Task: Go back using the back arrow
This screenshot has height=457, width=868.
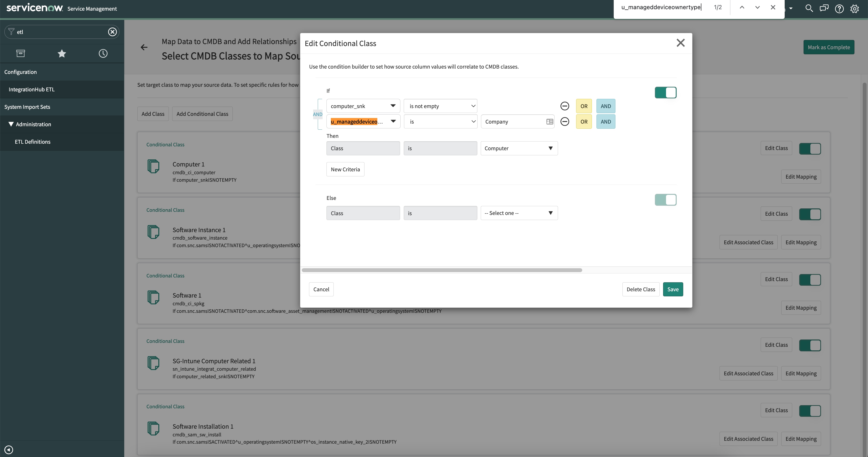Action: (144, 47)
